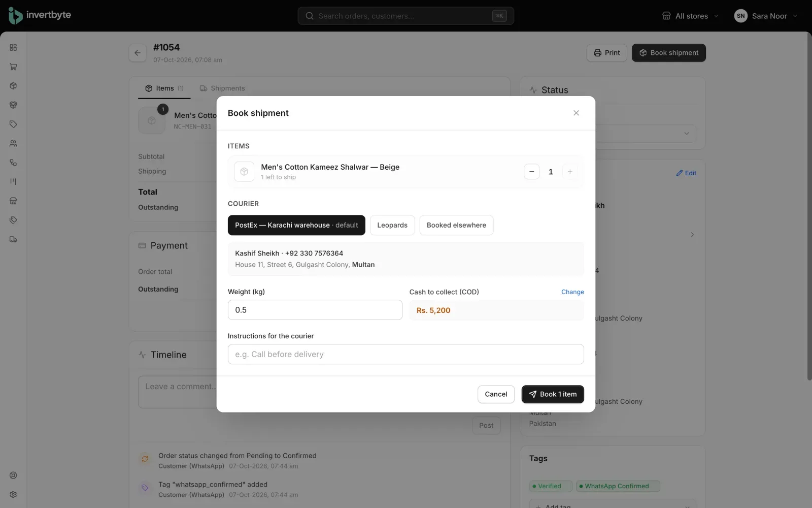Open the storefront icon in left sidebar
The width and height of the screenshot is (812, 508).
[13, 201]
